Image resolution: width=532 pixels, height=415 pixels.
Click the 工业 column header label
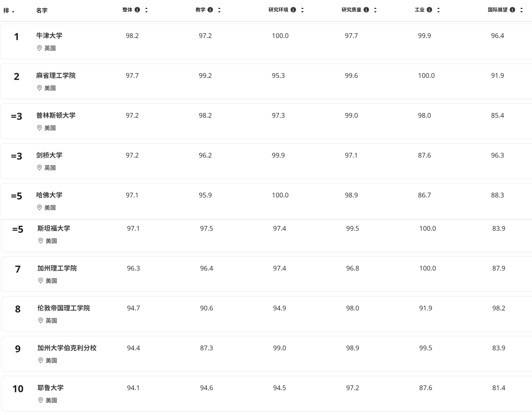click(419, 10)
